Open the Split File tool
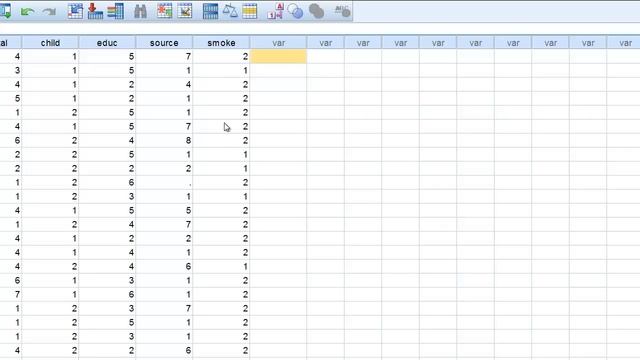 tap(211, 11)
